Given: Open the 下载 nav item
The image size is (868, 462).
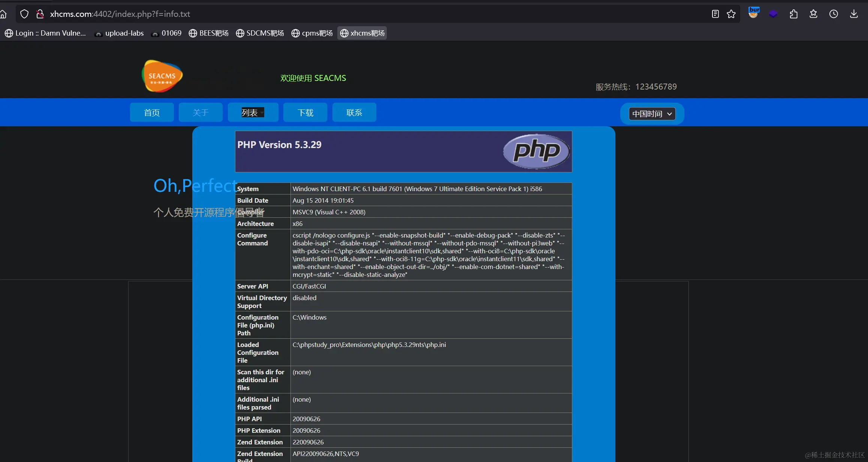Looking at the screenshot, I should pos(305,112).
